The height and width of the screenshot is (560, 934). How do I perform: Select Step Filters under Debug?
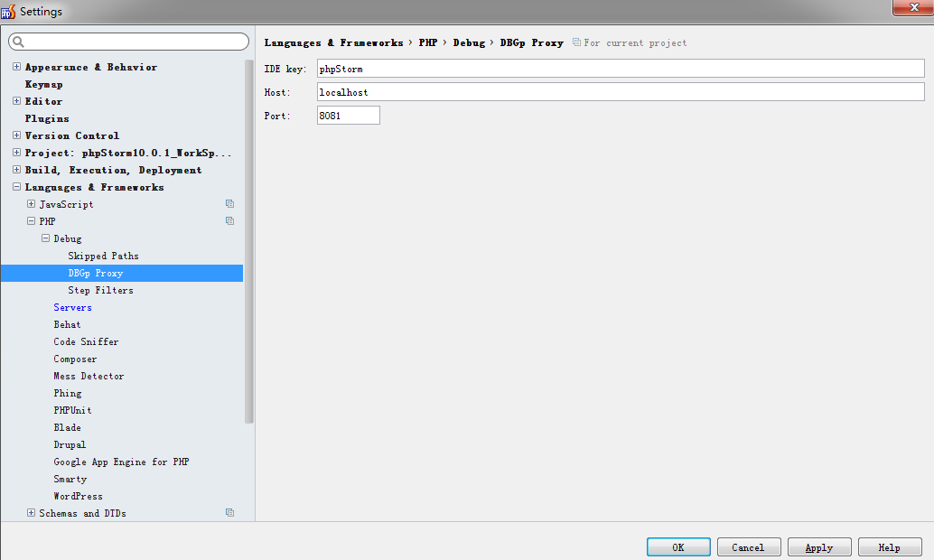click(100, 290)
